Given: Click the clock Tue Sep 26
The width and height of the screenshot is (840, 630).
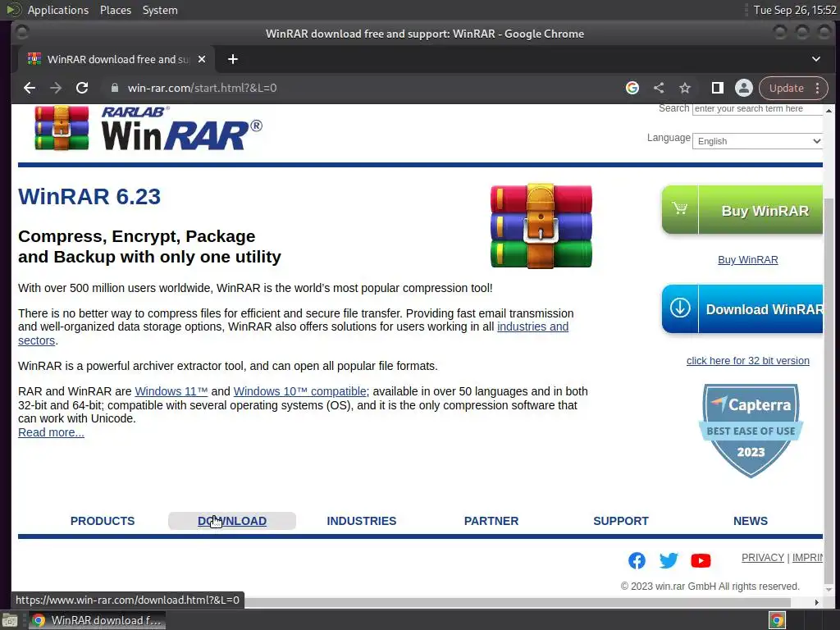Looking at the screenshot, I should [x=795, y=10].
